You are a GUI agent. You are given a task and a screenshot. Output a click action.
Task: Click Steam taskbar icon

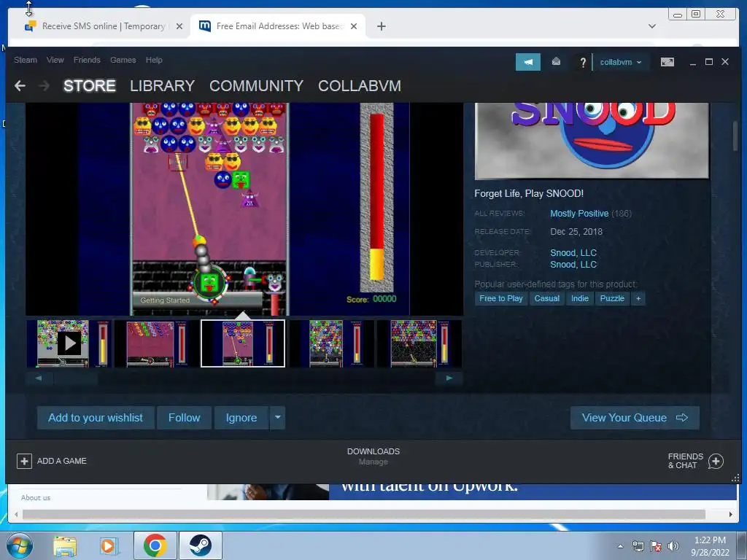200,545
